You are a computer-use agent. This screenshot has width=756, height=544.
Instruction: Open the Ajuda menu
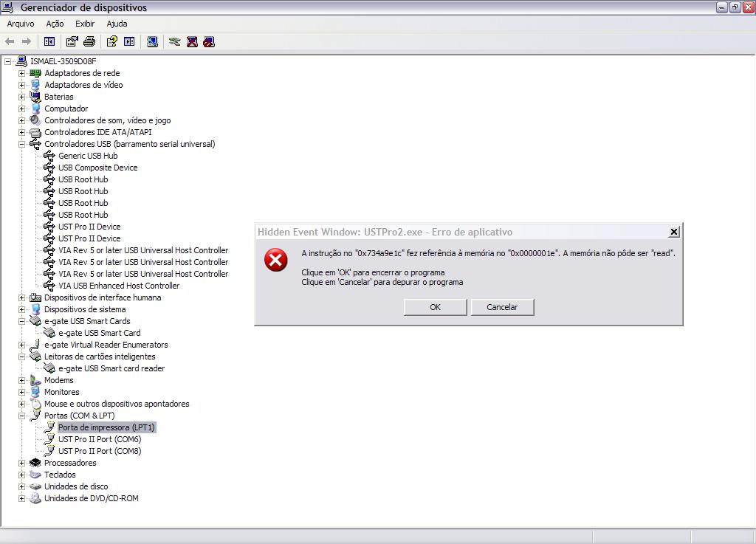tap(117, 24)
